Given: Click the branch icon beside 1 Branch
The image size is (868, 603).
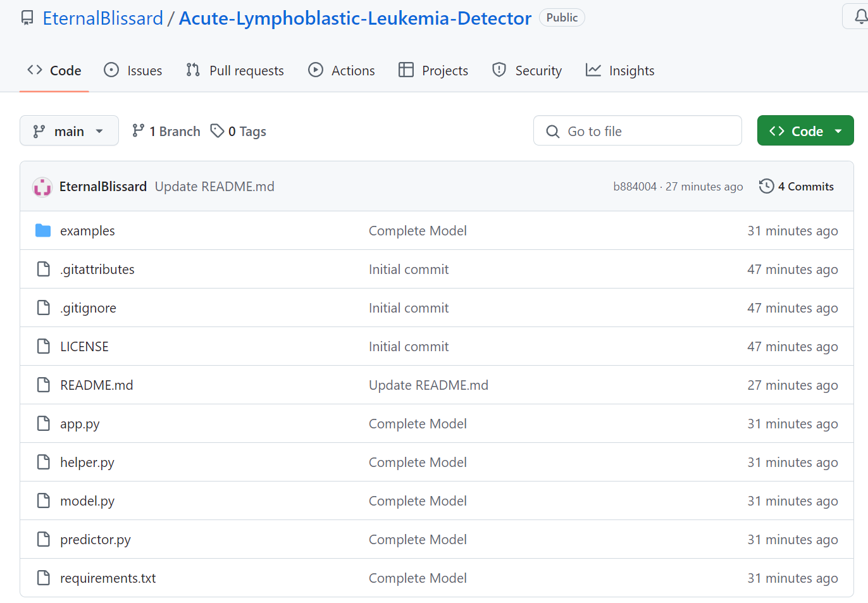Looking at the screenshot, I should click(x=138, y=131).
